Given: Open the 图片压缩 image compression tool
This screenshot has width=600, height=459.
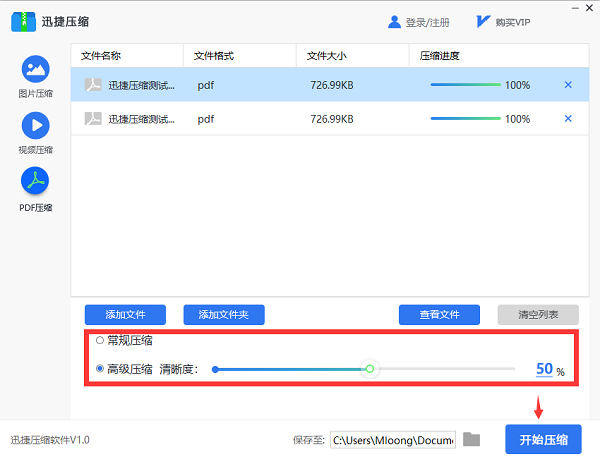Looking at the screenshot, I should coord(35,70).
